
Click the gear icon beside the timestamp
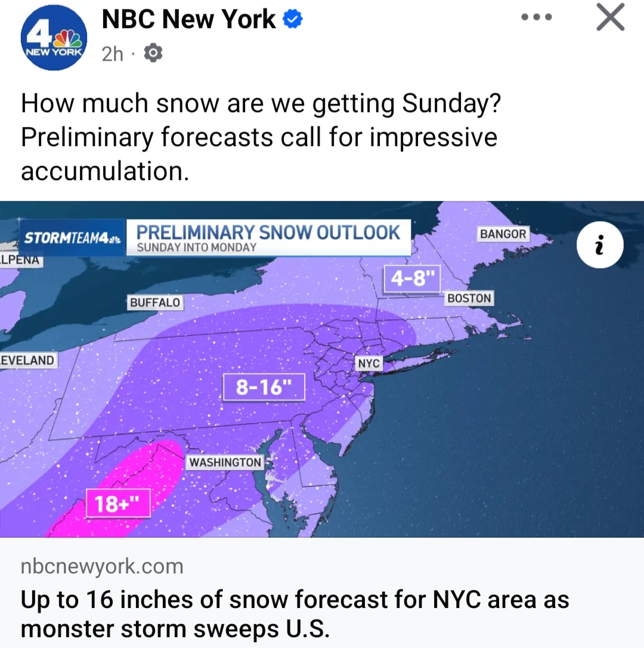pos(153,54)
